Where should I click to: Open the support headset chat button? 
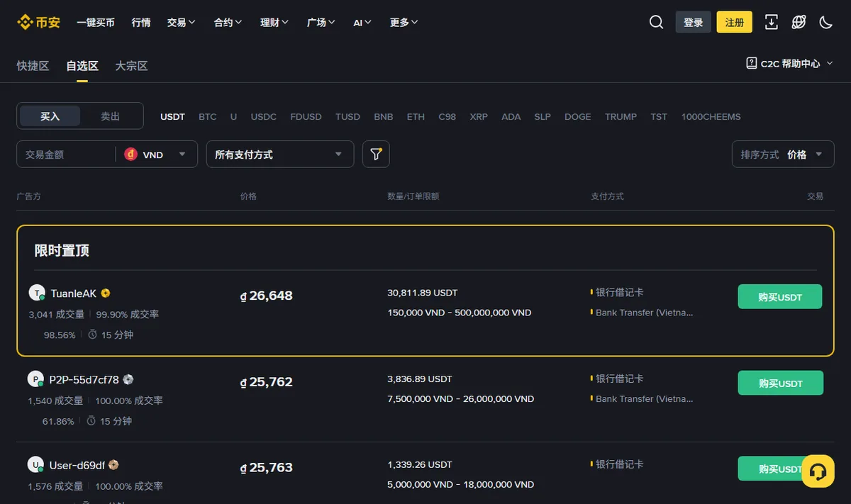pyautogui.click(x=818, y=471)
